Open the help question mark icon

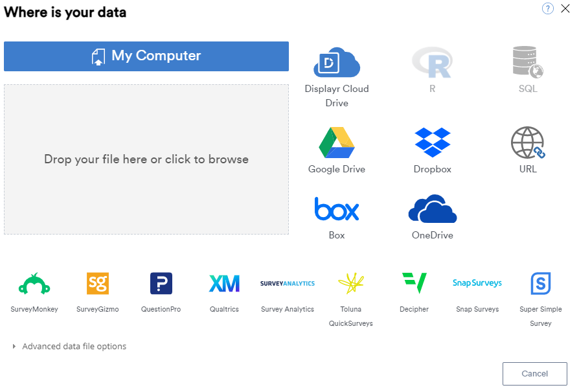tap(548, 8)
